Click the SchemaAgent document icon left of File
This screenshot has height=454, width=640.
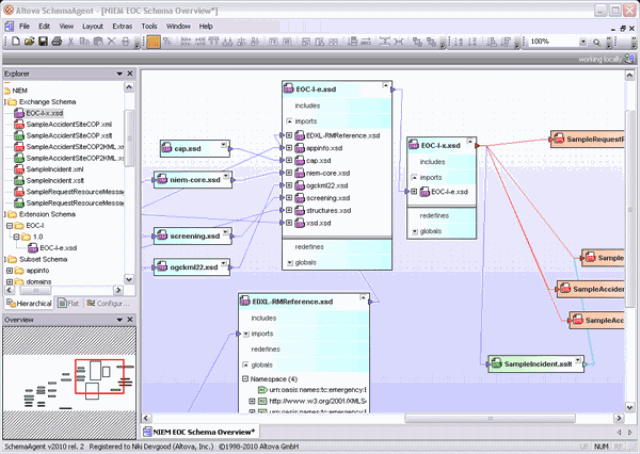coord(9,27)
